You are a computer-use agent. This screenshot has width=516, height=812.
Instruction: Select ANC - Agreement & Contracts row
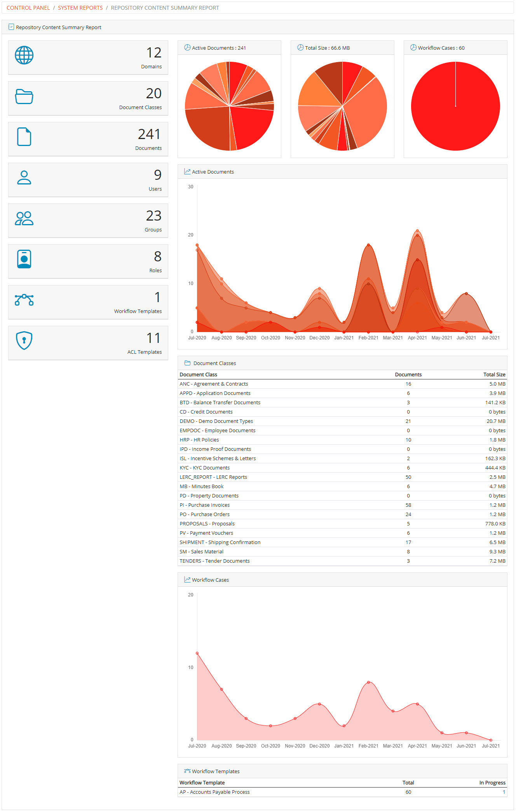tap(342, 384)
